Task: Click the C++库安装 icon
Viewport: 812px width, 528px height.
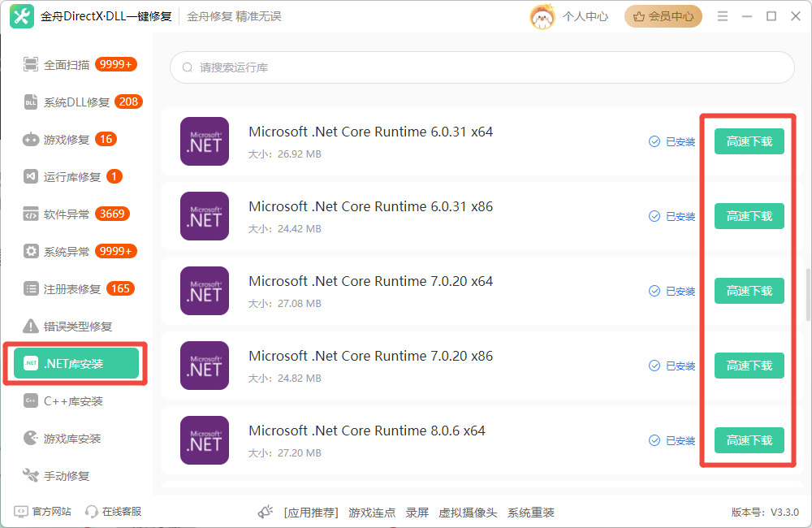Action: click(31, 400)
